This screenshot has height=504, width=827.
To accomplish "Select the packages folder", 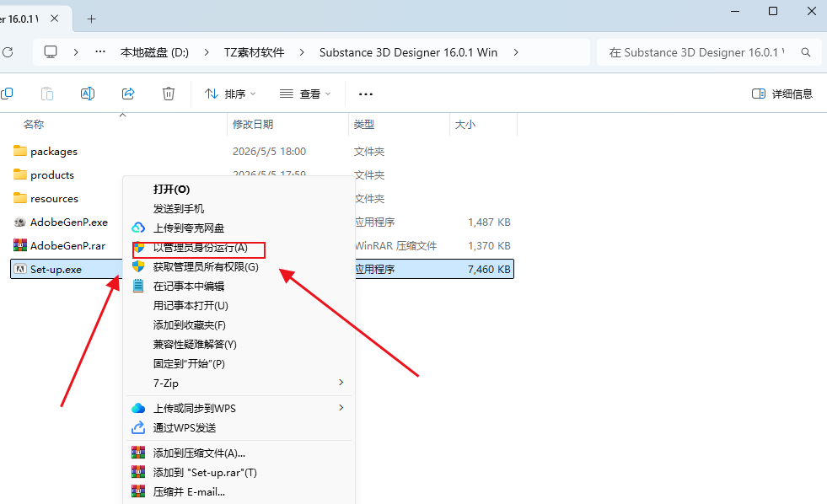I will (54, 152).
